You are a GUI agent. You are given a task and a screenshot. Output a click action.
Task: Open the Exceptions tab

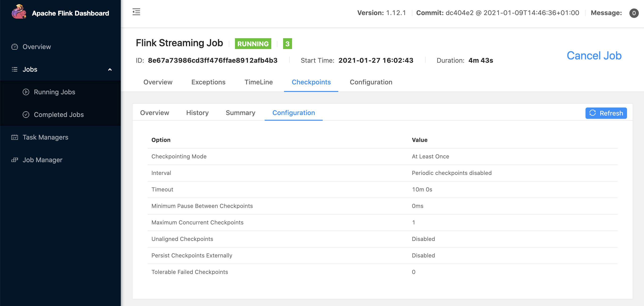208,82
